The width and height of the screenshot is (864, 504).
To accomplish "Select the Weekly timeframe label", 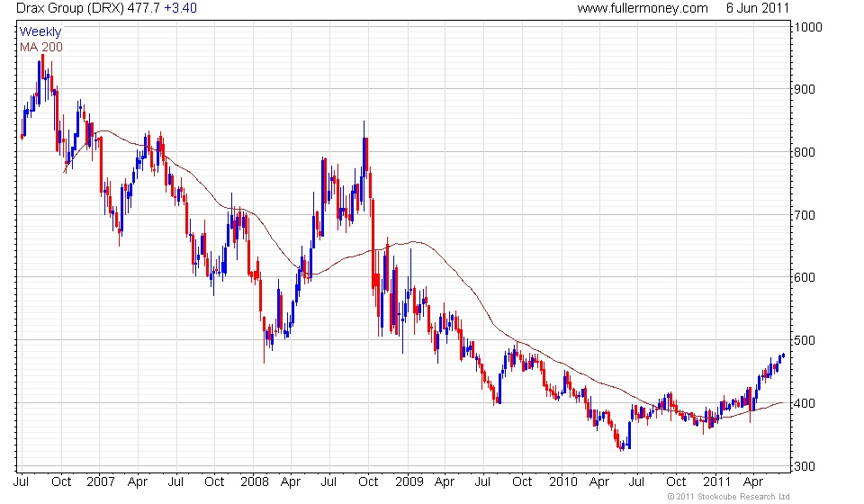I will pos(40,31).
